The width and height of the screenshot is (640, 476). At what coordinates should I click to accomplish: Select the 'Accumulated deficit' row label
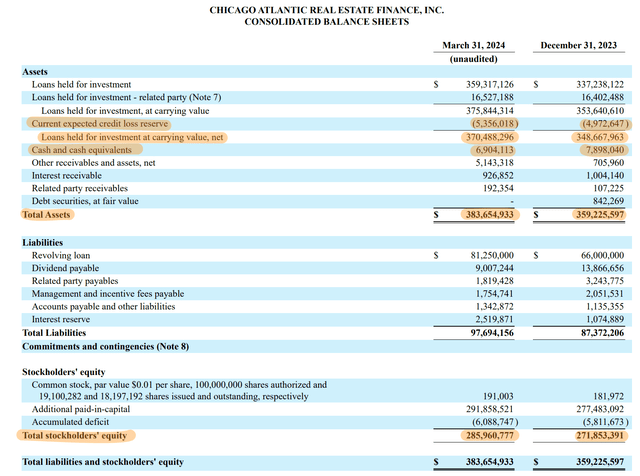click(70, 422)
